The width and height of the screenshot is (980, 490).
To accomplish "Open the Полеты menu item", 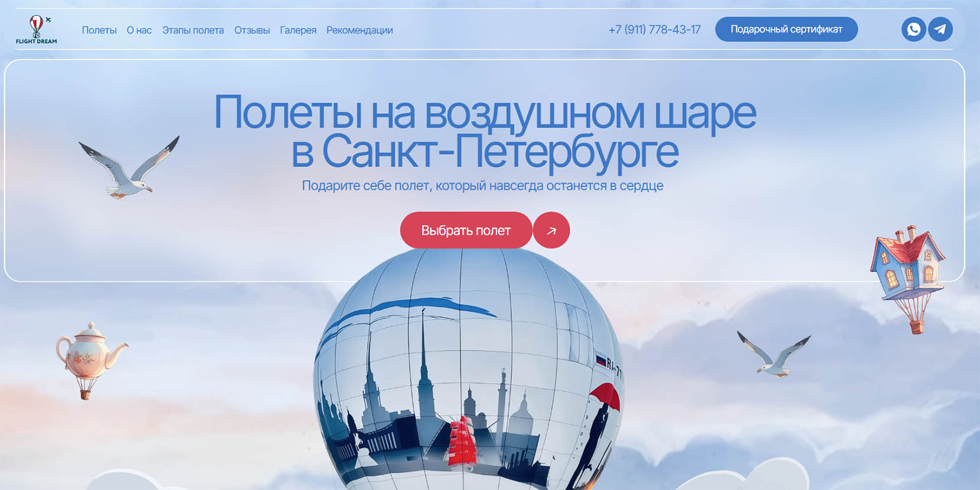I will point(99,30).
